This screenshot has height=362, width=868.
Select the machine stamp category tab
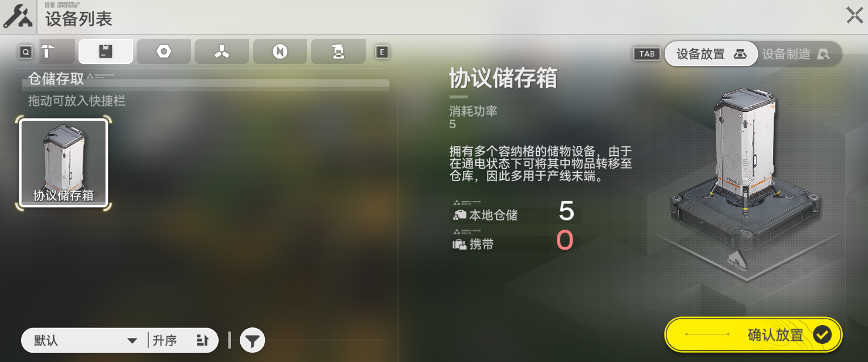338,52
